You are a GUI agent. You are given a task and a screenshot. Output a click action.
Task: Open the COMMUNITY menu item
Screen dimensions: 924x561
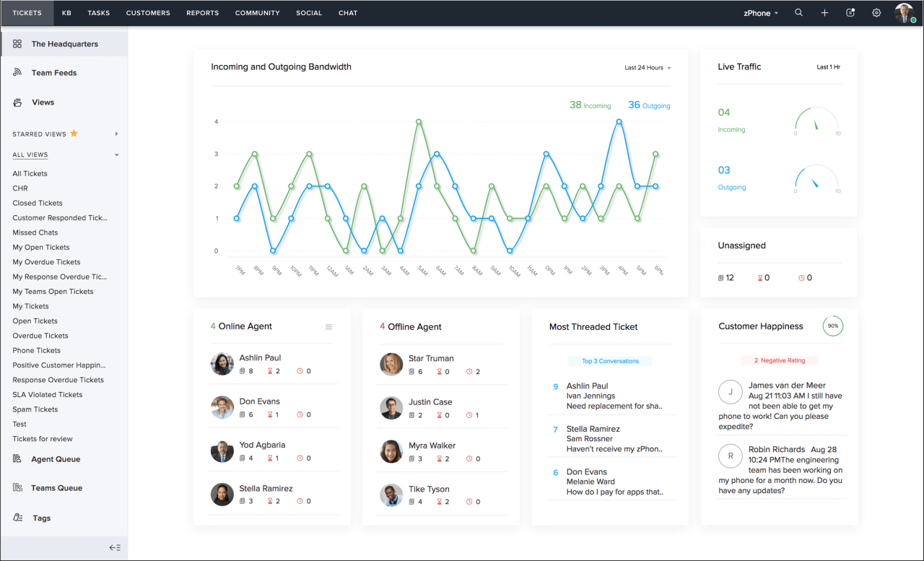pos(257,12)
